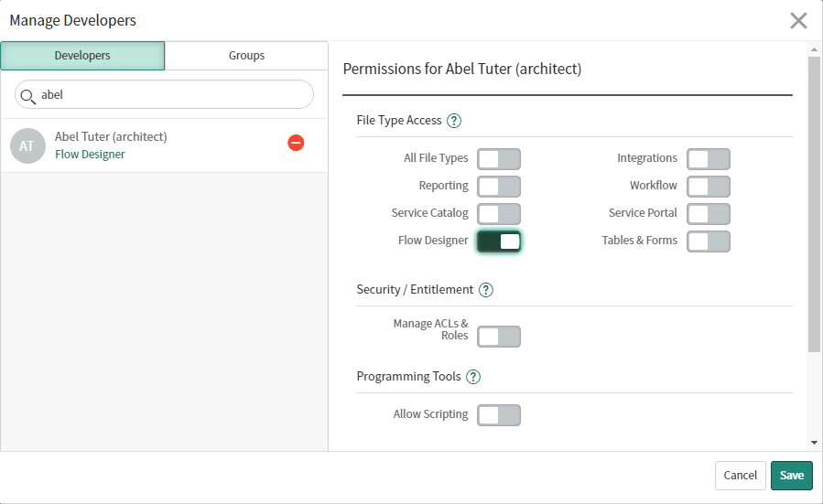The width and height of the screenshot is (823, 504).
Task: Click the search magnifier icon
Action: [27, 95]
